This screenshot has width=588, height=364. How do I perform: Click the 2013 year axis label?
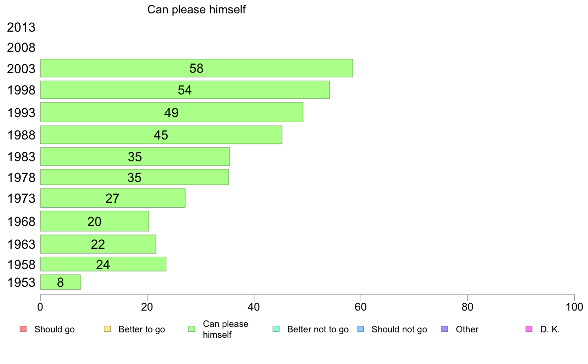click(21, 27)
